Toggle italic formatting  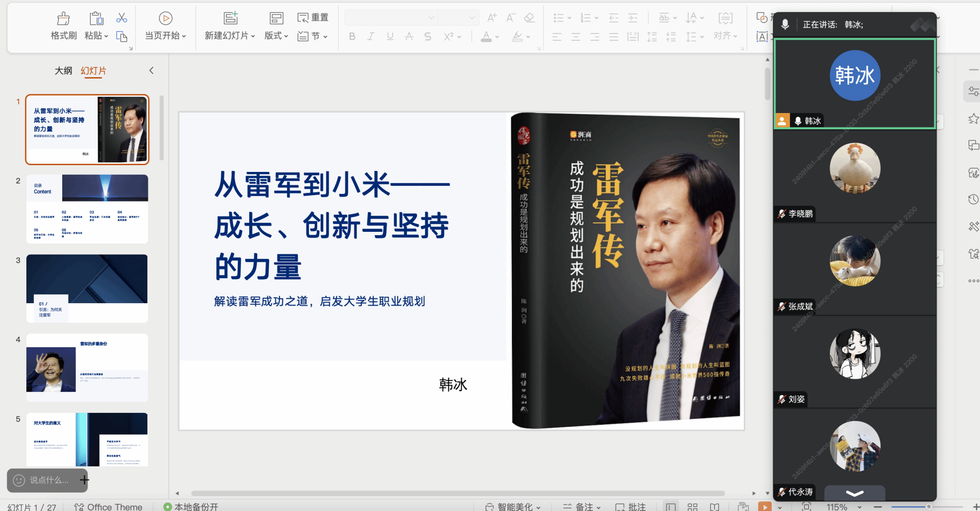371,36
